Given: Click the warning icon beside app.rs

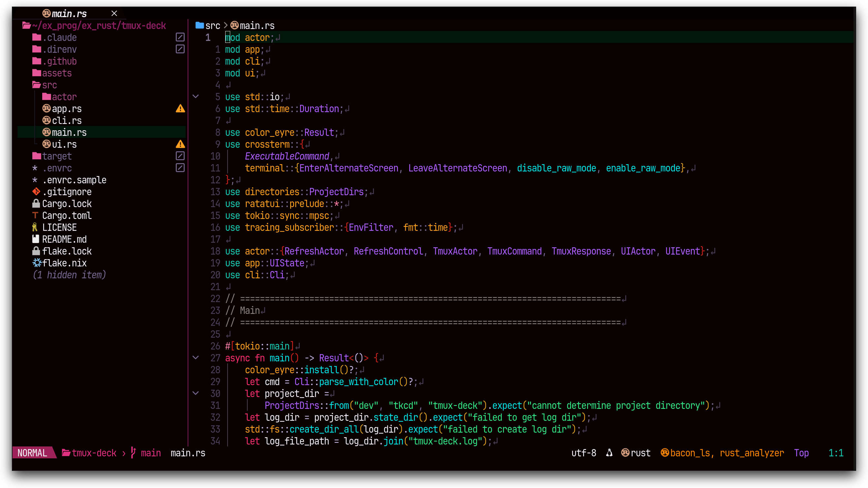Looking at the screenshot, I should pos(180,108).
